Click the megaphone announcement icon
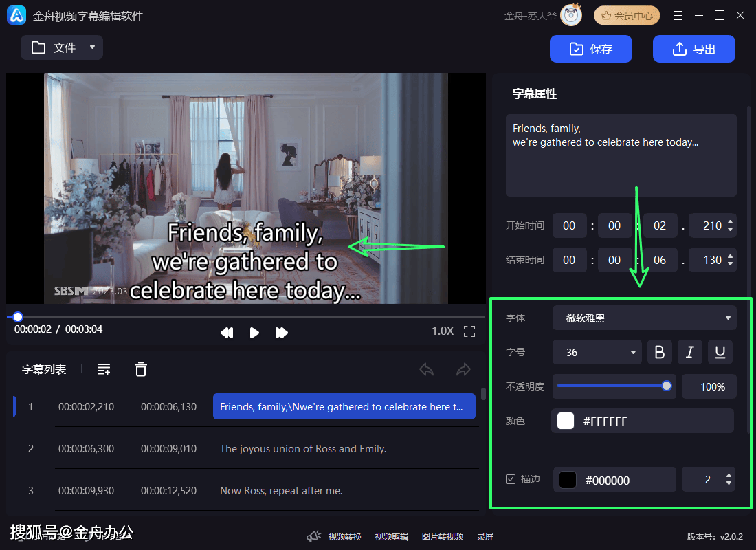 pos(314,536)
